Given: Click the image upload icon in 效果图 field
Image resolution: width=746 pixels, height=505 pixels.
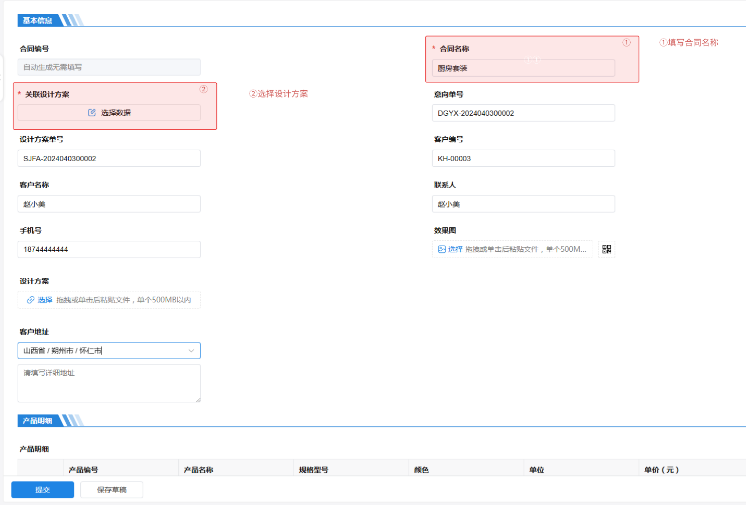Looking at the screenshot, I should pyautogui.click(x=442, y=249).
